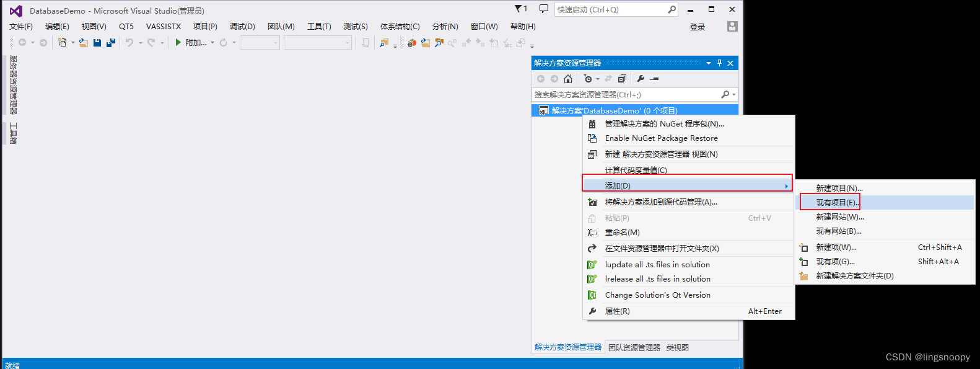Image resolution: width=980 pixels, height=369 pixels.
Task: Open the 帮助(H) menu
Action: pyautogui.click(x=523, y=27)
